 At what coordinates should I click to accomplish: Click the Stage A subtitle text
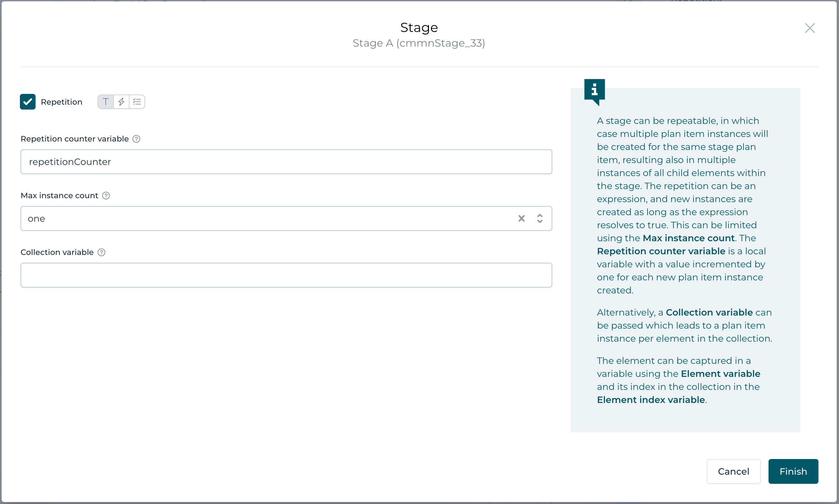point(419,43)
